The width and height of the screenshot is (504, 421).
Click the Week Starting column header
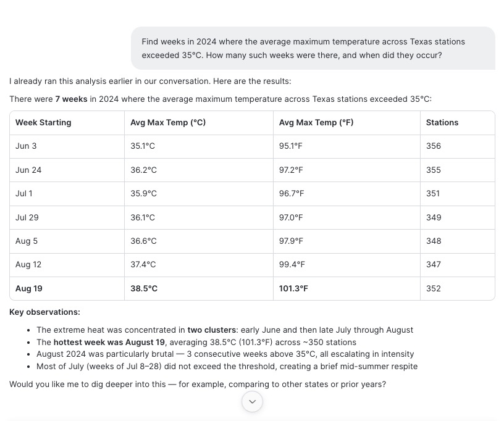(x=43, y=122)
